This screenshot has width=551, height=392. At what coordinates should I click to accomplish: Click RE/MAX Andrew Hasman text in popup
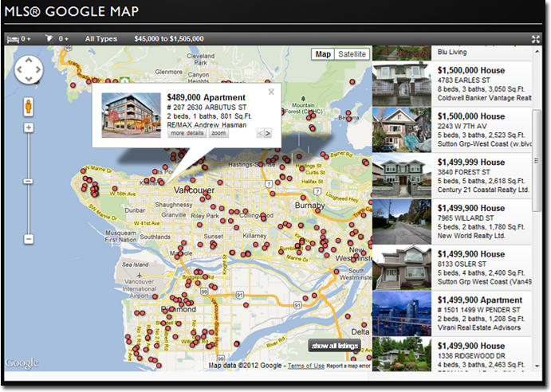[207, 125]
